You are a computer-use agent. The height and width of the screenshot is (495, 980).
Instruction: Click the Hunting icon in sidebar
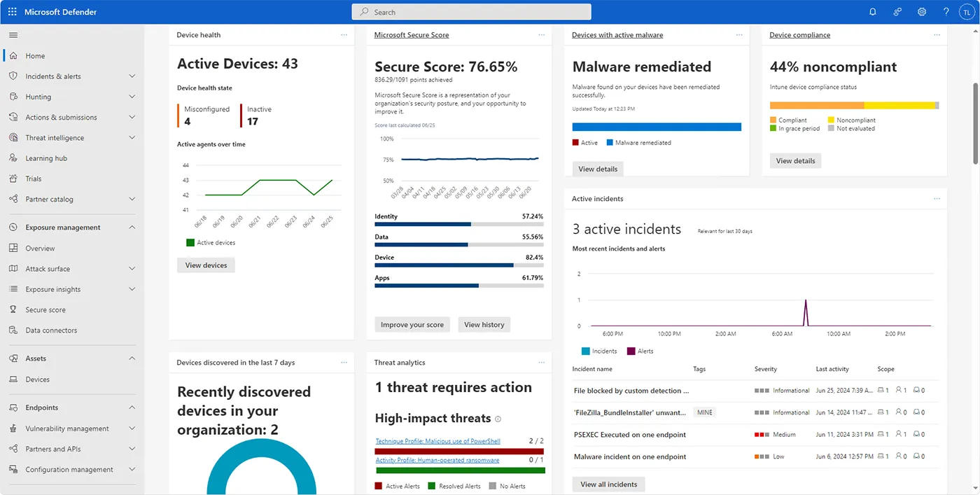13,97
